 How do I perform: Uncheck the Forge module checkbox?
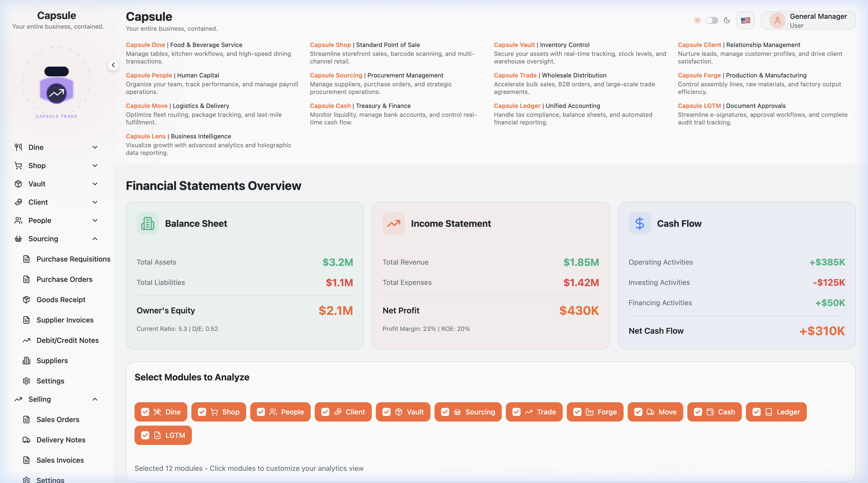click(x=577, y=412)
